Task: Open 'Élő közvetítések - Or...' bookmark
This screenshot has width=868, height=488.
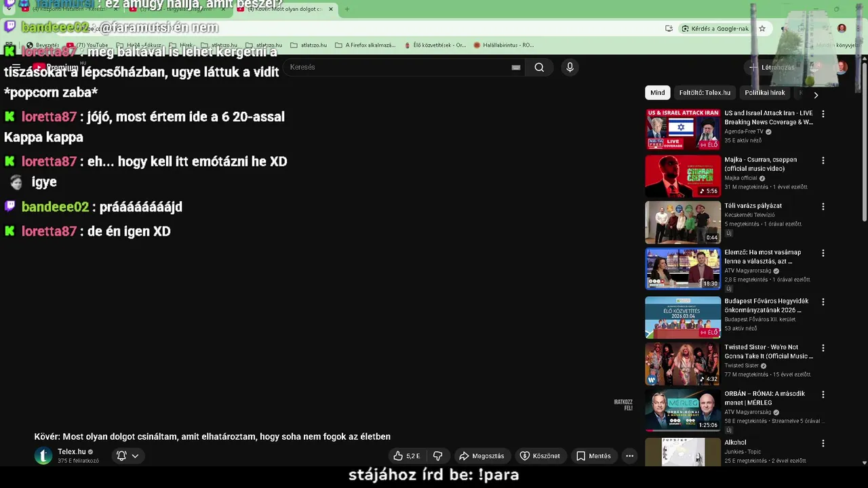Action: (434, 45)
